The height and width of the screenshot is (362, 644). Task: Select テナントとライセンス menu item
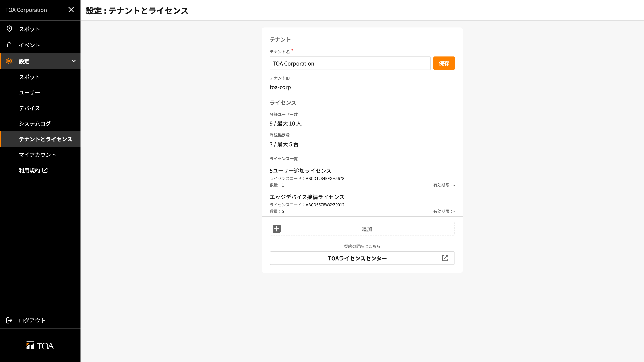pyautogui.click(x=40, y=139)
